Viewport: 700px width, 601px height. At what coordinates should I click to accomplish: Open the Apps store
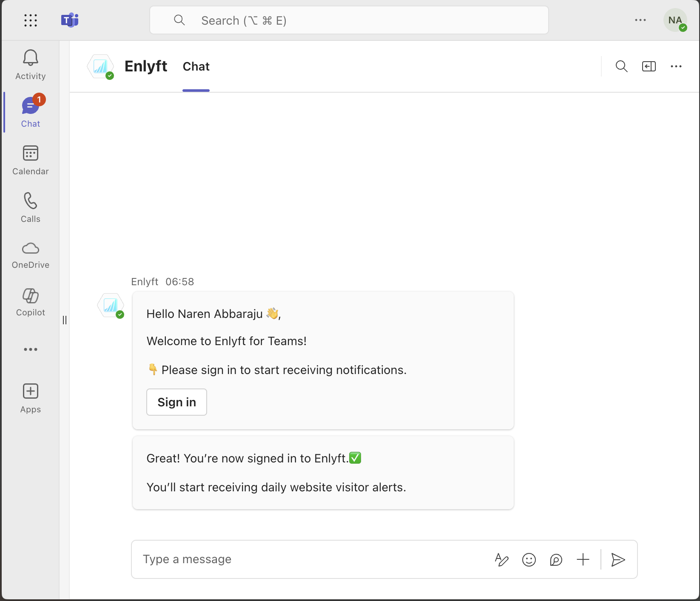[x=31, y=398]
